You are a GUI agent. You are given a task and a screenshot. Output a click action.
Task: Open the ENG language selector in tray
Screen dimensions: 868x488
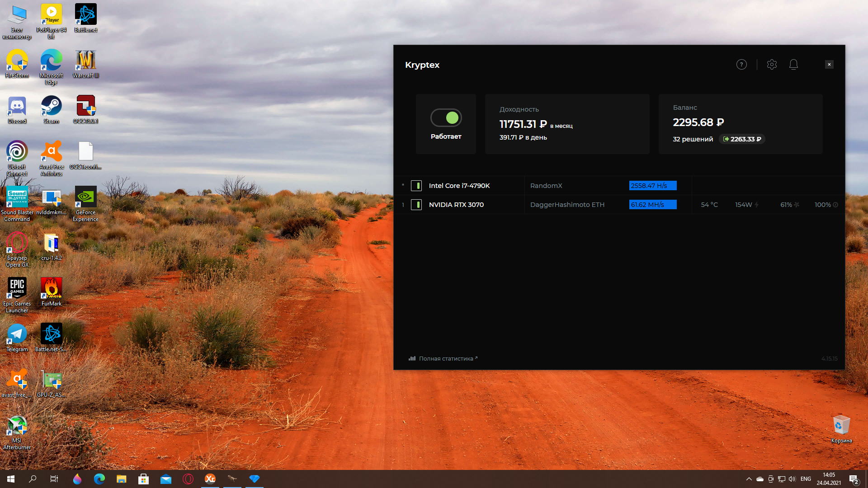click(806, 479)
